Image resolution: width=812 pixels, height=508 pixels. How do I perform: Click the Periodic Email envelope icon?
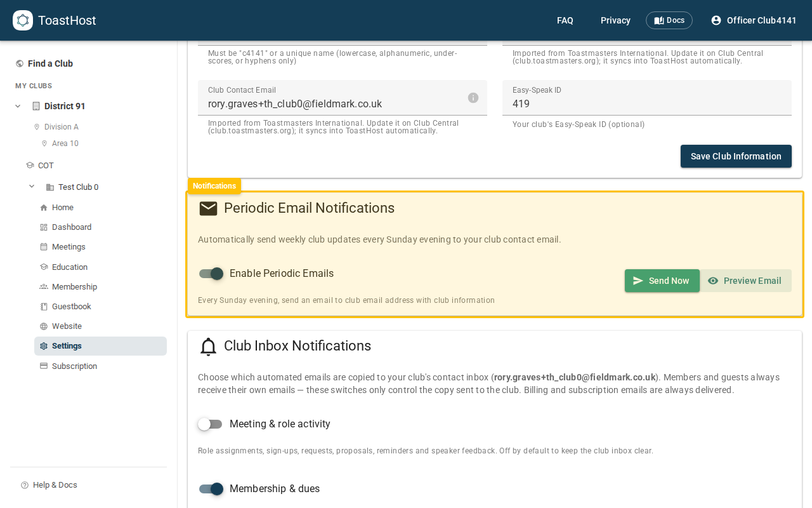(208, 208)
